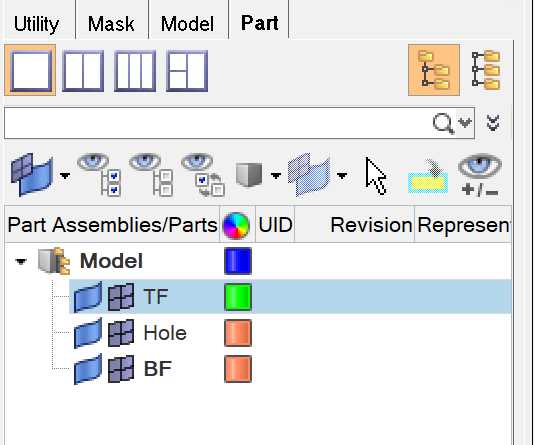The width and height of the screenshot is (534, 445).
Task: Click the UID column header
Action: (275, 225)
